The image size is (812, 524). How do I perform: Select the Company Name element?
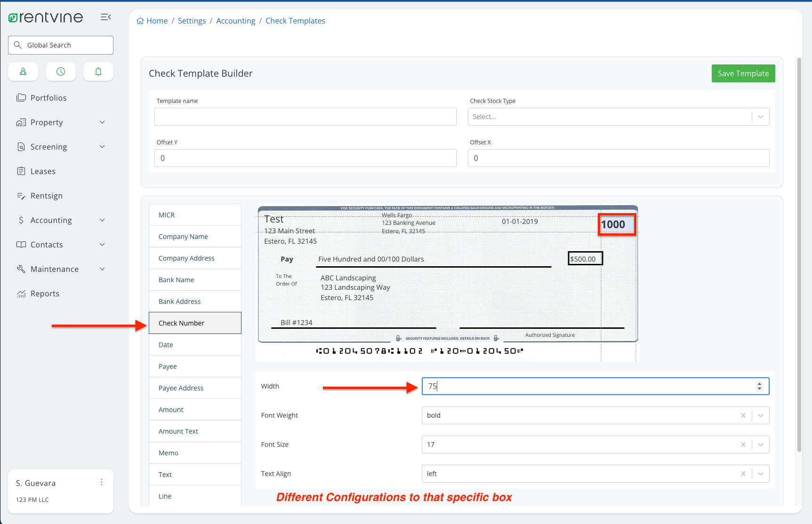click(x=195, y=237)
